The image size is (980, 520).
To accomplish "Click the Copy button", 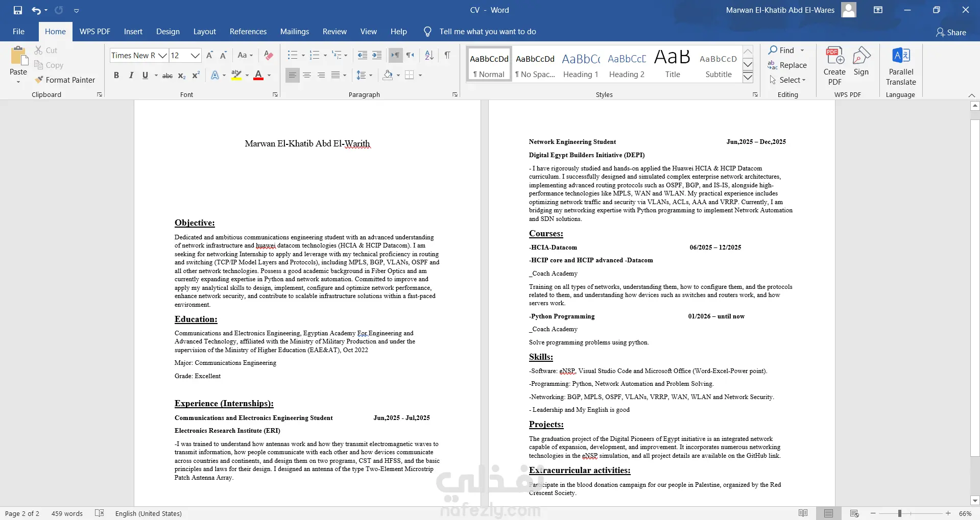I will coord(49,65).
